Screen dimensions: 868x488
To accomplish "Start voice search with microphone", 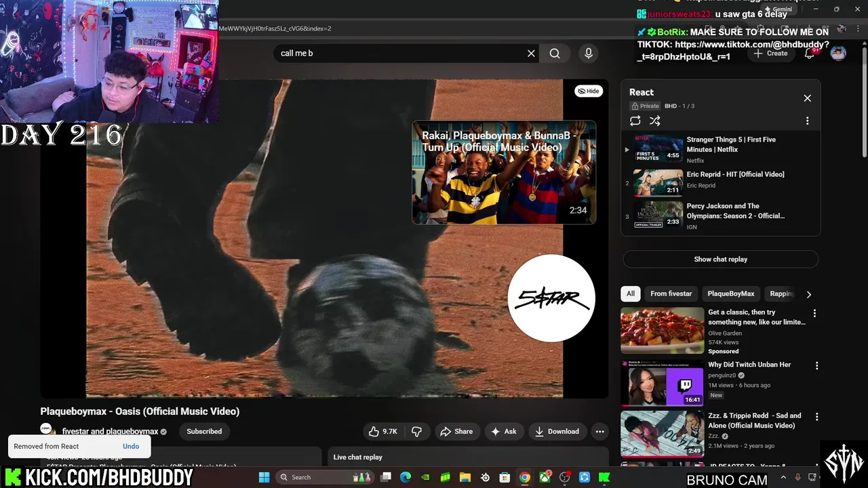I will [x=589, y=54].
